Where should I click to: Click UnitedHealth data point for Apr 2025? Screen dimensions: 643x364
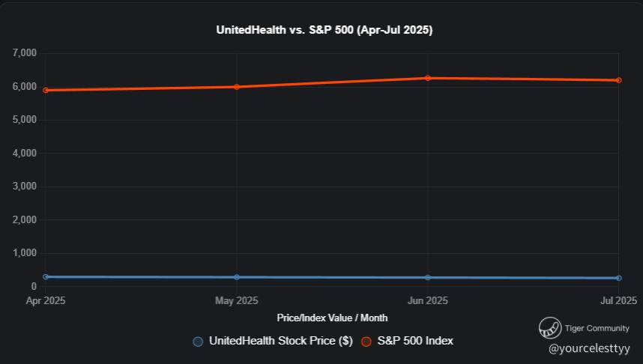[x=46, y=277]
